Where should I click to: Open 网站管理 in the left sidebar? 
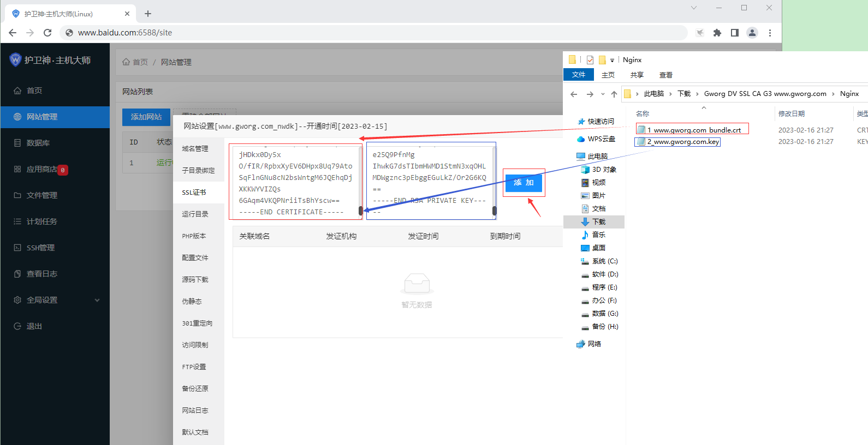[x=55, y=117]
